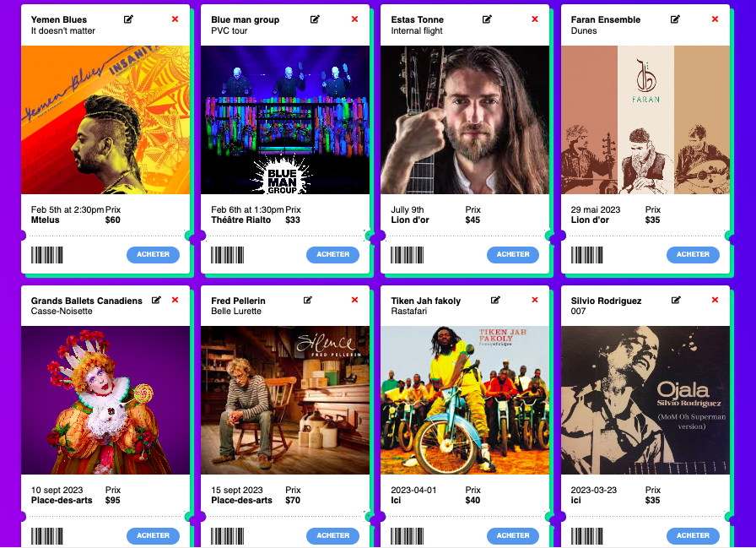
Task: Edit the Yemen Blues ticket
Action: [128, 19]
